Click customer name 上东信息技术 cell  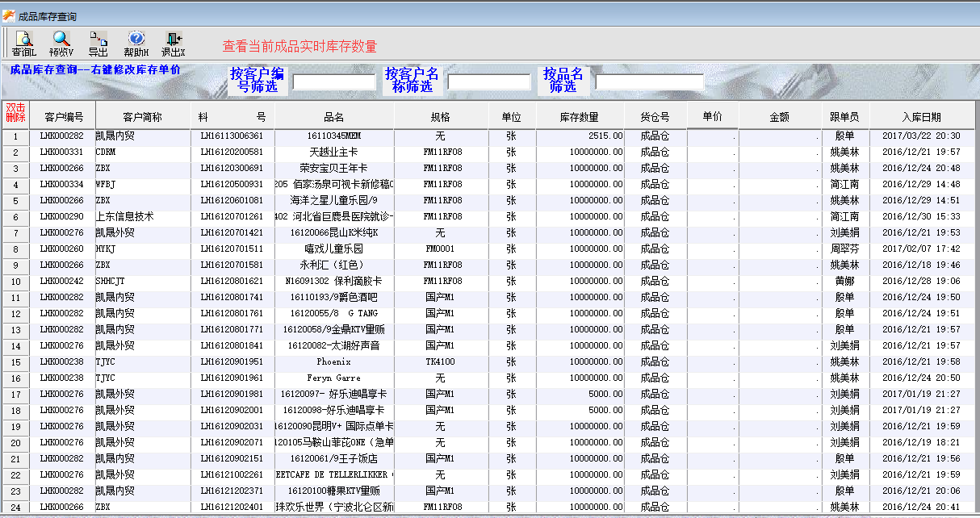tap(143, 217)
